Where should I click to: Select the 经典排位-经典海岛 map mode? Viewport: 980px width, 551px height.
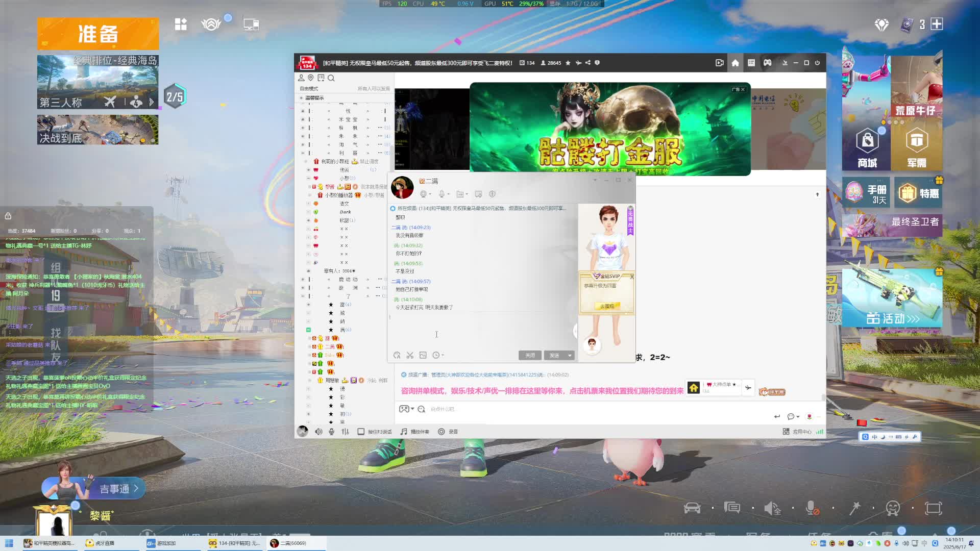(x=97, y=82)
